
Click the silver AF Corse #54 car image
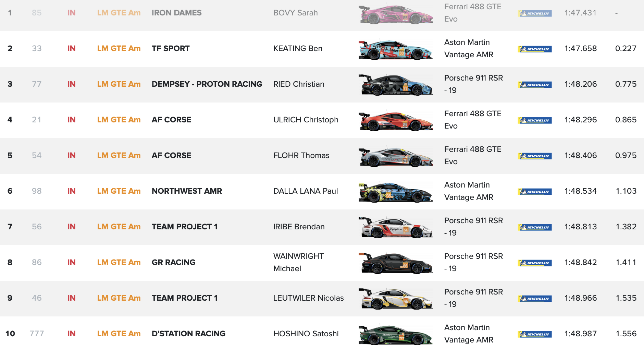pos(396,157)
